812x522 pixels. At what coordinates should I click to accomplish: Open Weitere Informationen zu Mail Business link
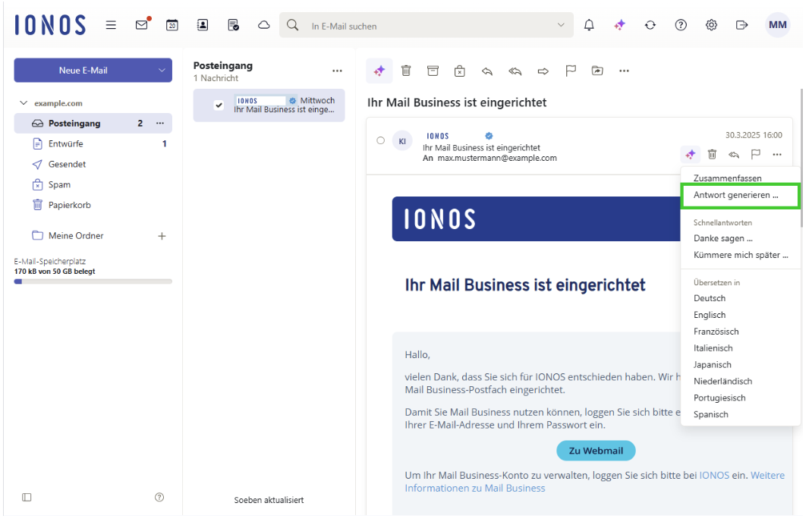pos(594,482)
